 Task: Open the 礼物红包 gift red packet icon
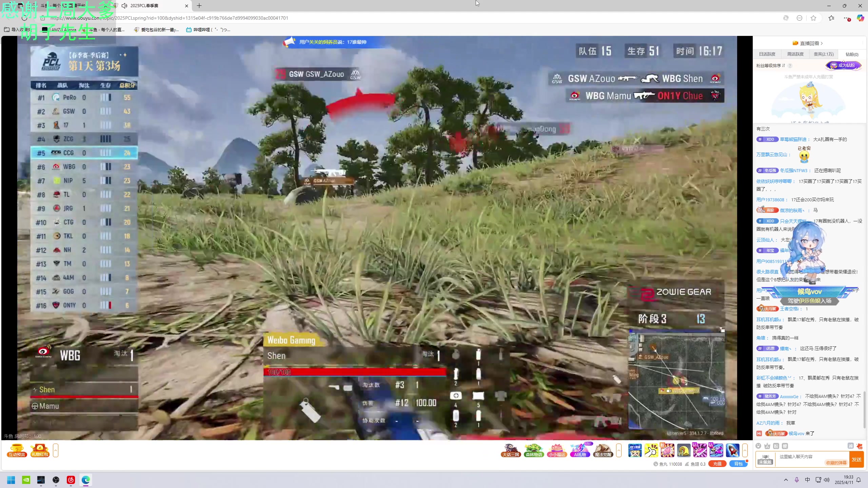(x=40, y=450)
